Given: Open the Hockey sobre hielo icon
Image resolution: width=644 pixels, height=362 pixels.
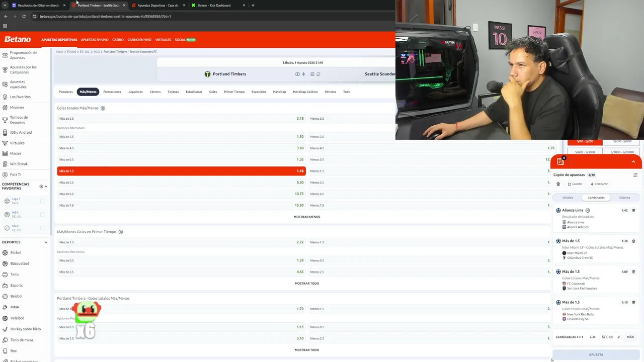Looking at the screenshot, I should [5, 329].
